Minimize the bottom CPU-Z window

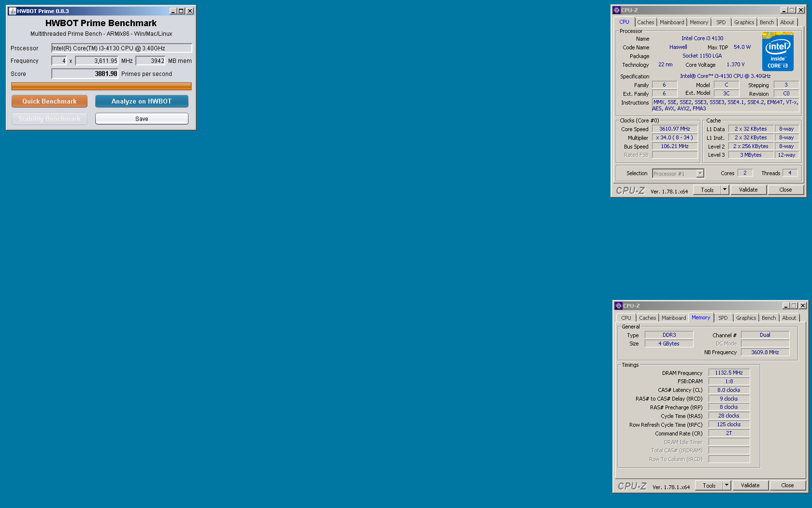[786, 306]
